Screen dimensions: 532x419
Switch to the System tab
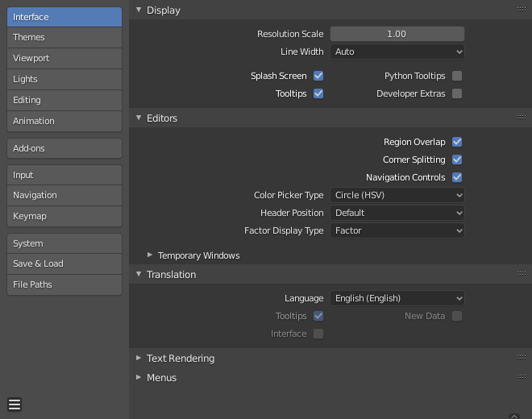tap(64, 243)
